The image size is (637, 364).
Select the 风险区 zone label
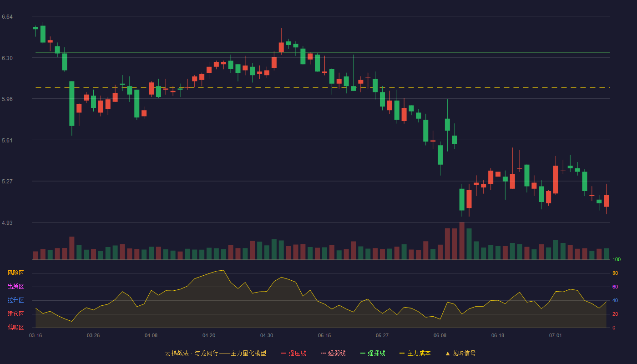15,273
